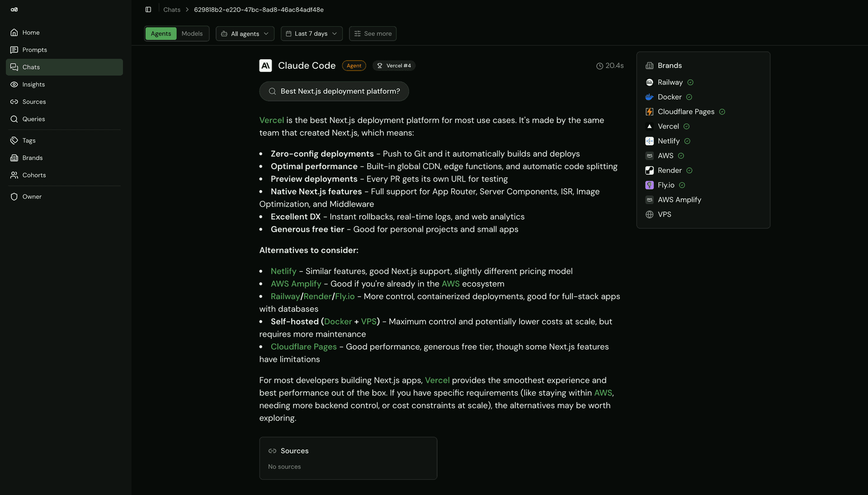Navigate to Queries in the sidebar

[64, 119]
